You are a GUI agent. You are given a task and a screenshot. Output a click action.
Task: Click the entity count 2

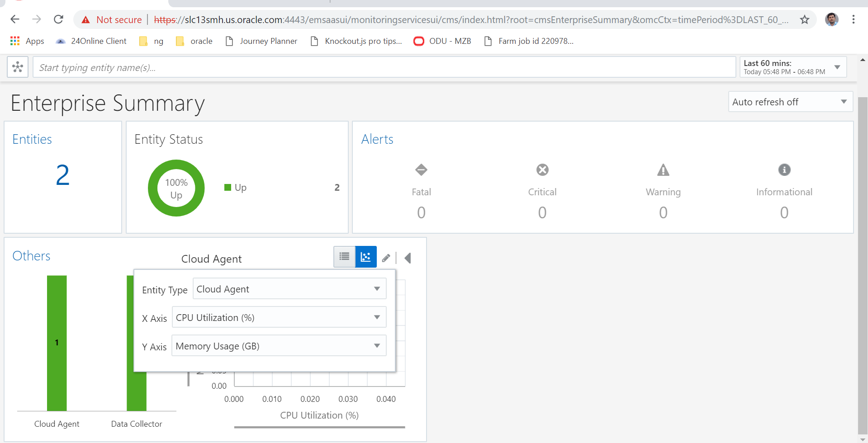point(63,175)
